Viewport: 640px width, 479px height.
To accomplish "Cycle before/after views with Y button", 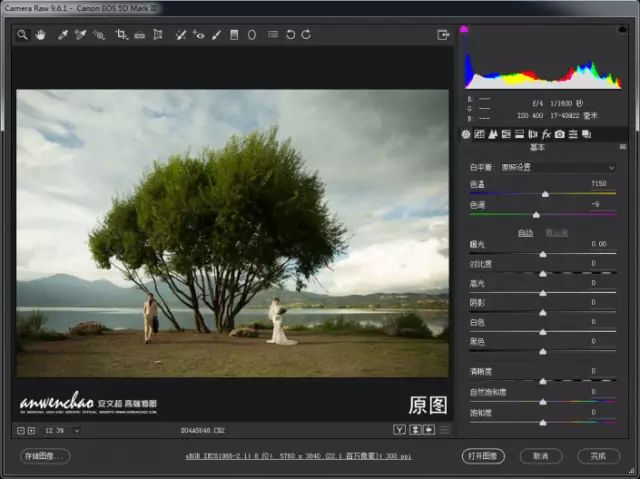I will pyautogui.click(x=400, y=430).
